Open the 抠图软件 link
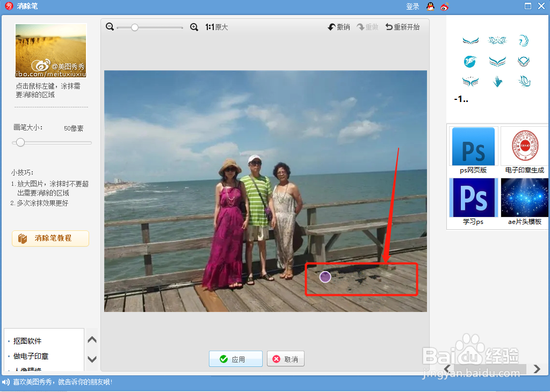This screenshot has height=392, width=550. coord(27,341)
